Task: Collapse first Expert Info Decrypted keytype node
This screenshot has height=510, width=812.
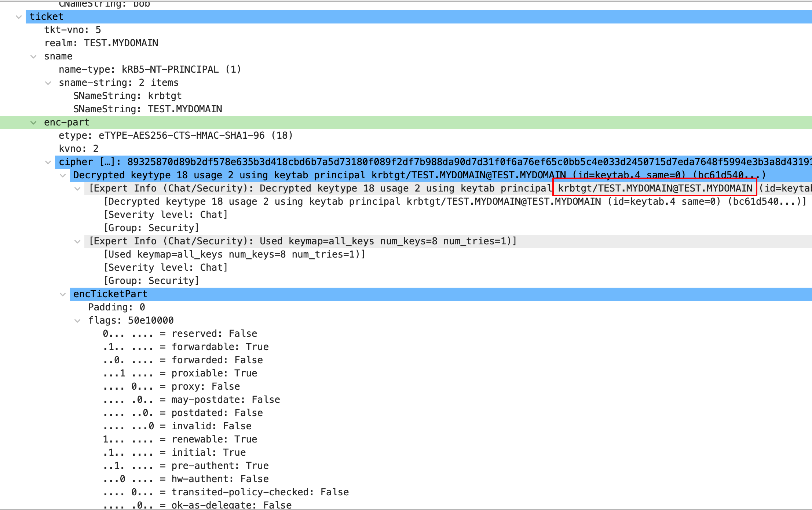Action: [x=77, y=189]
